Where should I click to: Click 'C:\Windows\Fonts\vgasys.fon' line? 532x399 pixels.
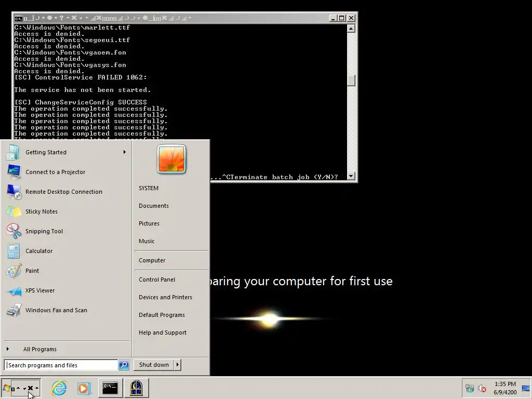click(x=70, y=65)
